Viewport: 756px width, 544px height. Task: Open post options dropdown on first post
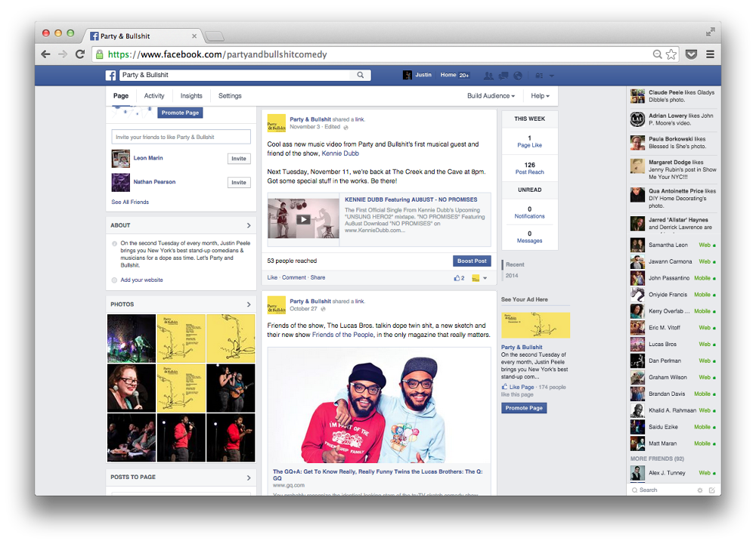[485, 278]
